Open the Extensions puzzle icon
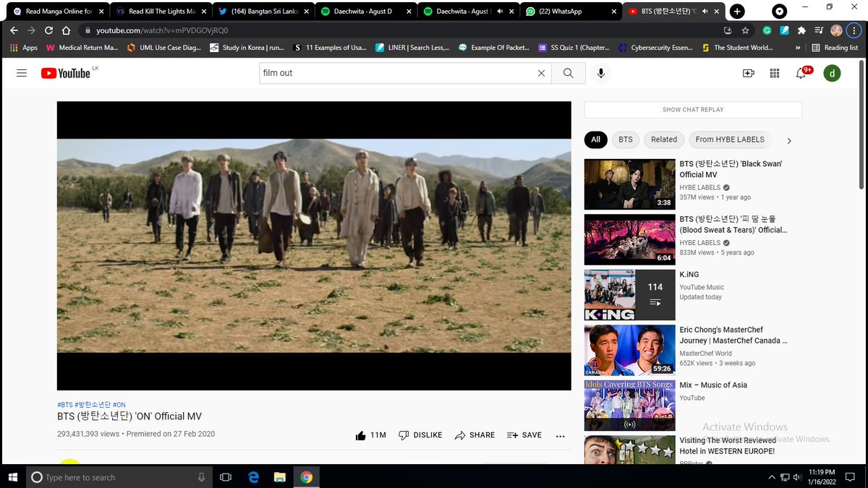This screenshot has width=868, height=488. tap(801, 30)
